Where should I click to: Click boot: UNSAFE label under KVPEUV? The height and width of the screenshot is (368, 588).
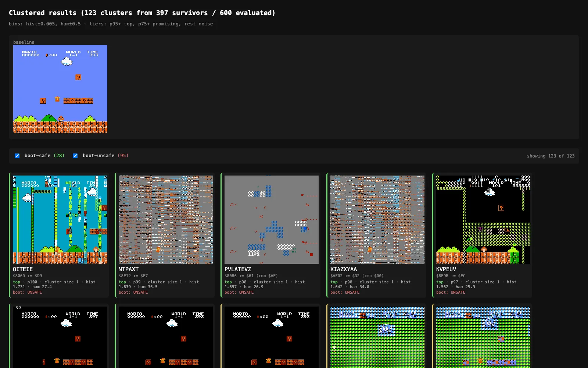coord(451,292)
